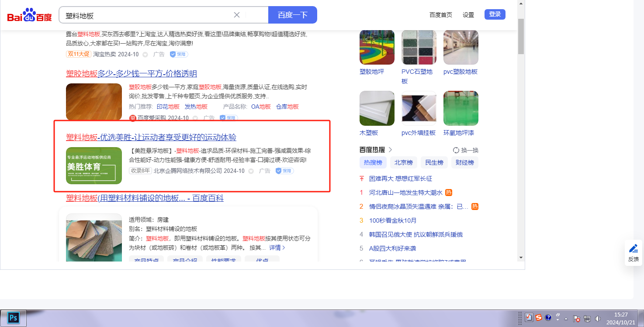The height and width of the screenshot is (327, 644).
Task: Click the 环氧地坪漆 image thumbnail
Action: pos(461,108)
